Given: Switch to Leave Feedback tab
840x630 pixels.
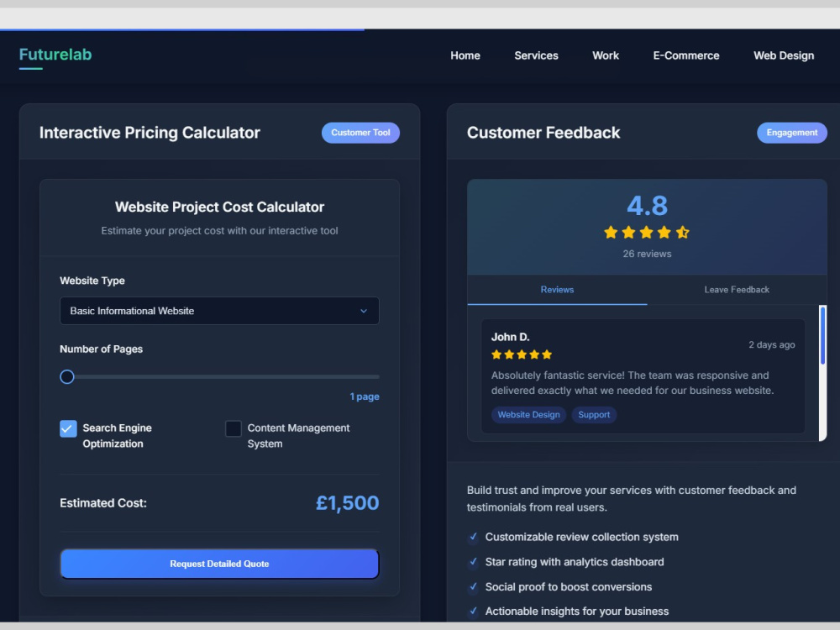Looking at the screenshot, I should click(x=737, y=290).
